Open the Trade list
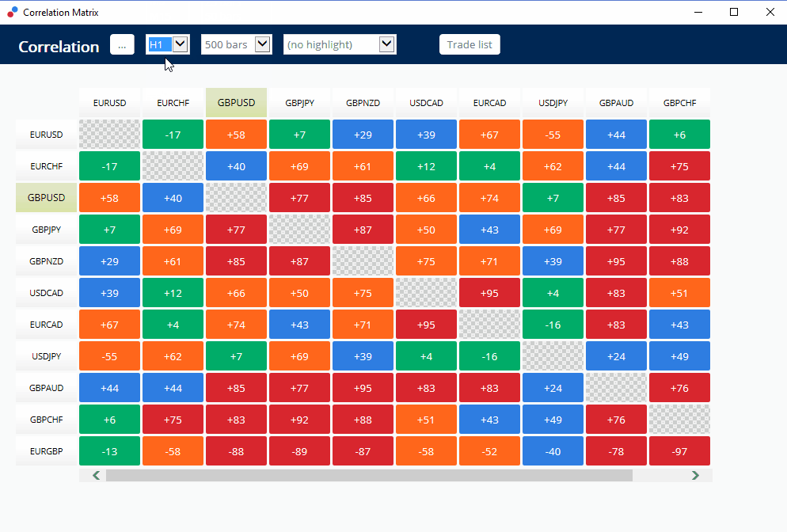This screenshot has height=532, width=787. 470,45
